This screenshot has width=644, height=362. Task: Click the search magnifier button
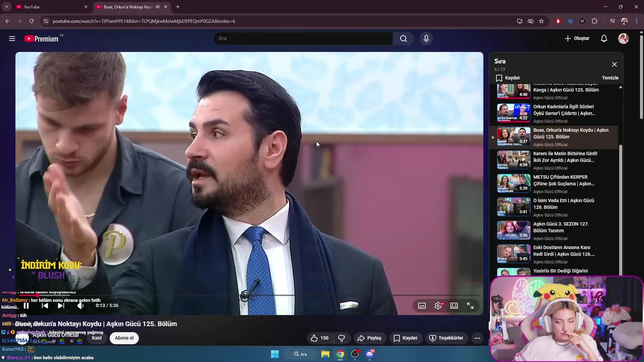pyautogui.click(x=404, y=39)
